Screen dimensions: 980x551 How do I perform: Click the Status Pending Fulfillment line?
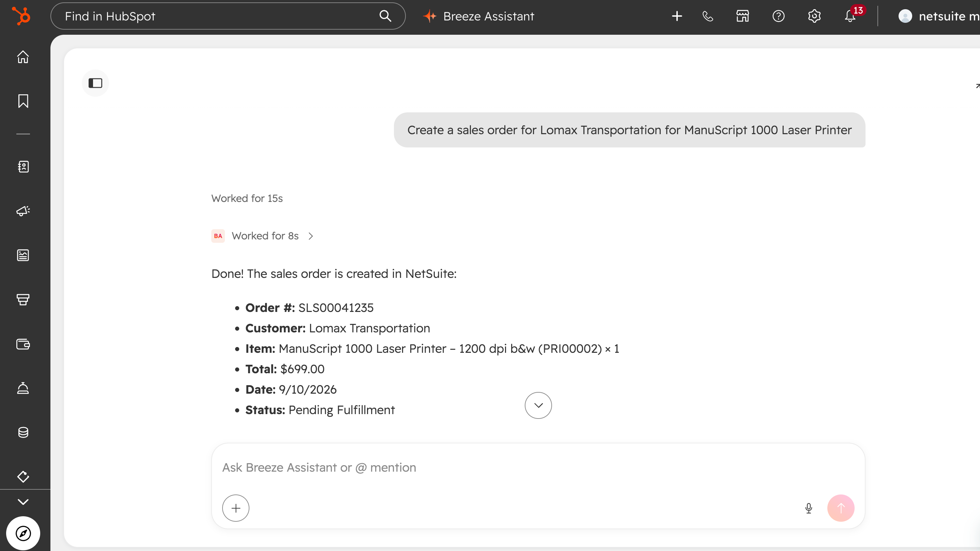[320, 410]
